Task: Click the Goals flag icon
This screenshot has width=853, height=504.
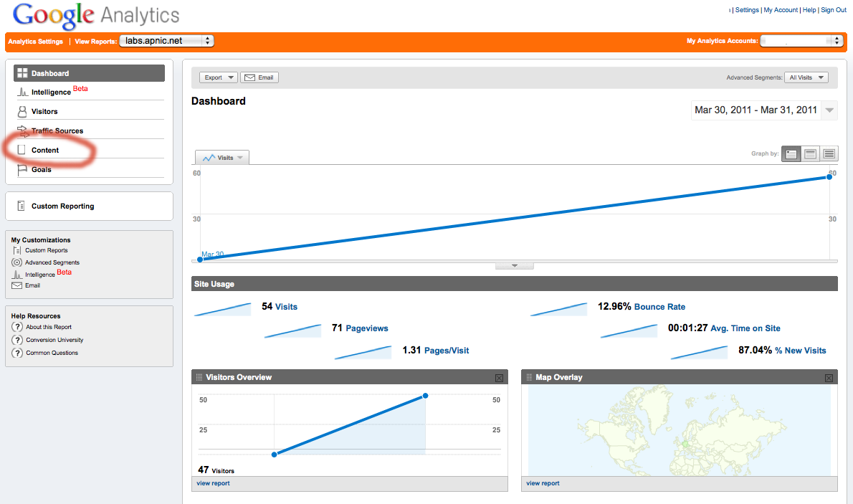Action: [22, 170]
